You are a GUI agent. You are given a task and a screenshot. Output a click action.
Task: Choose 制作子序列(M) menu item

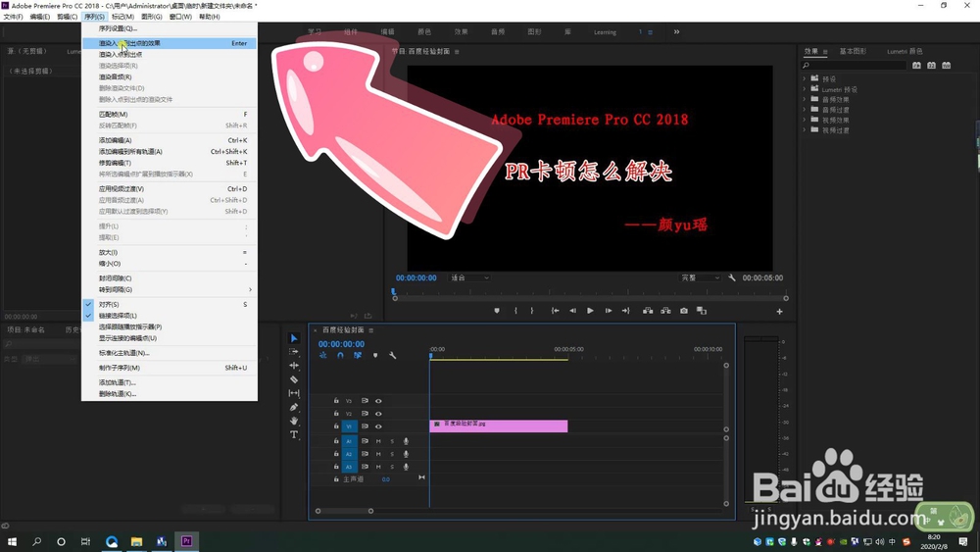tap(169, 368)
